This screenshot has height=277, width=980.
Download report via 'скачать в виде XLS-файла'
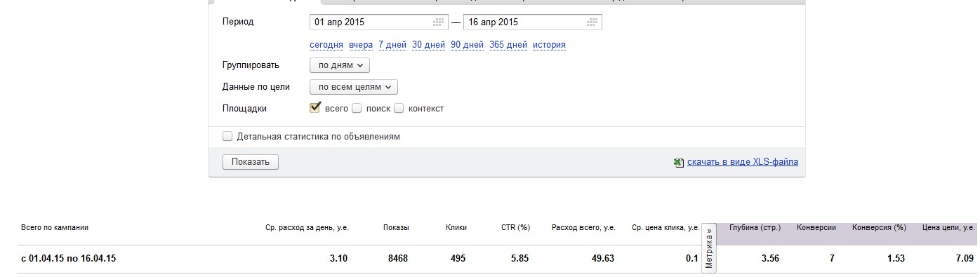click(743, 162)
